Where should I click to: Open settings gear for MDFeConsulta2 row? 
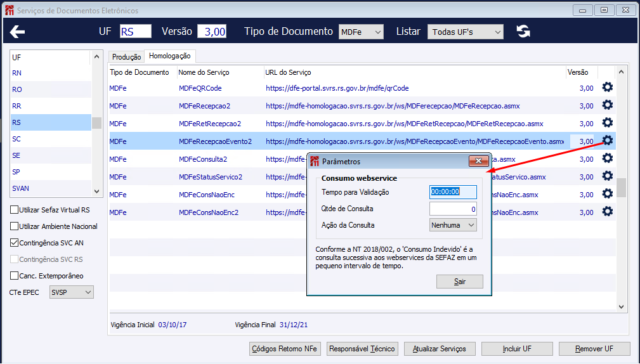[608, 159]
